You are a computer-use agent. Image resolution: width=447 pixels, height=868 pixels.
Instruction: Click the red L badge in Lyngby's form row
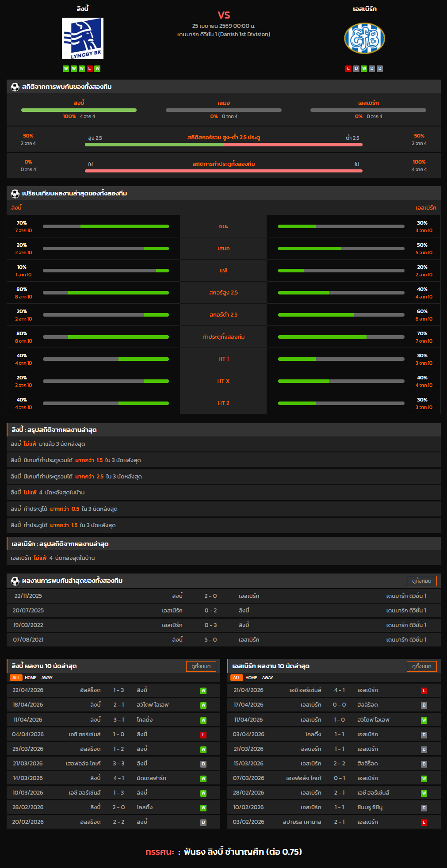90,69
